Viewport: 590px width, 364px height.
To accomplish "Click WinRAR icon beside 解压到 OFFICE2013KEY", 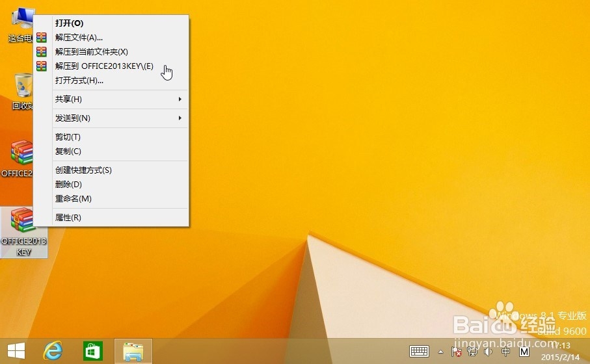I will (x=42, y=66).
